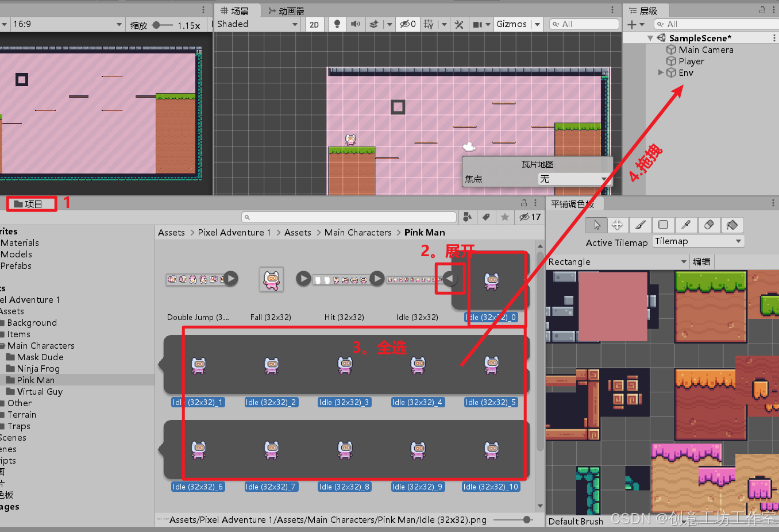Expand Double Jump sprite sheet arrow
Image resolution: width=779 pixels, height=532 pixels.
coord(230,279)
